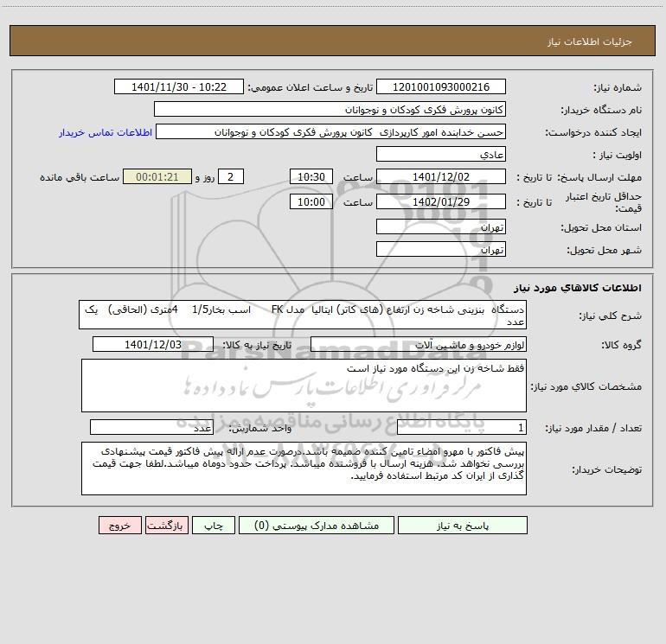The height and width of the screenshot is (644, 666).
Task: Open attached documents viewer button
Action: (317, 526)
